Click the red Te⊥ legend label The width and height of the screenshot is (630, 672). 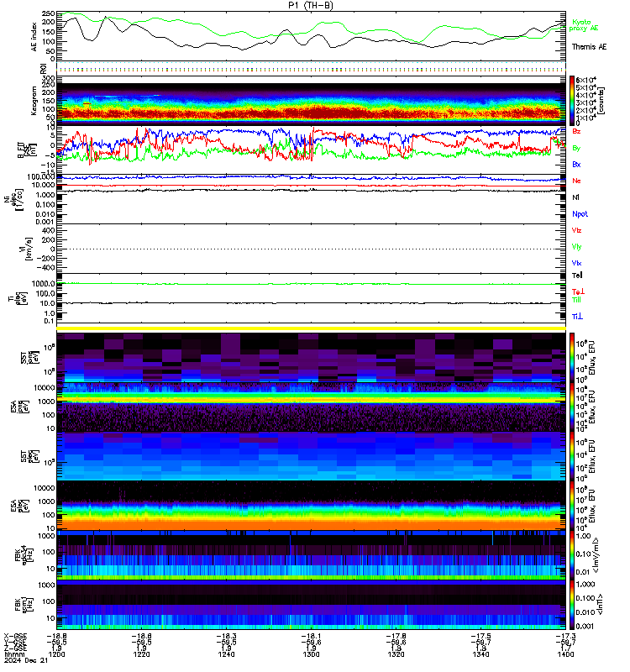click(x=578, y=291)
